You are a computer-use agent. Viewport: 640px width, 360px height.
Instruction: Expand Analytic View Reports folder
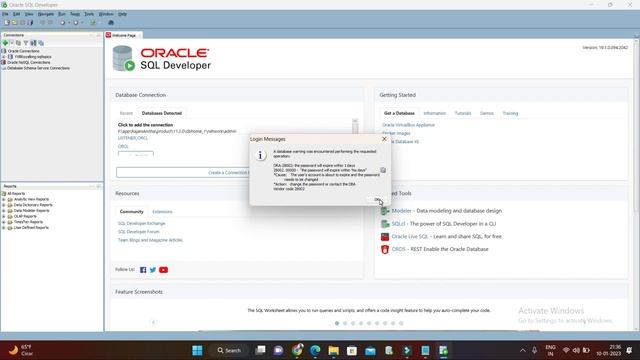pos(4,199)
